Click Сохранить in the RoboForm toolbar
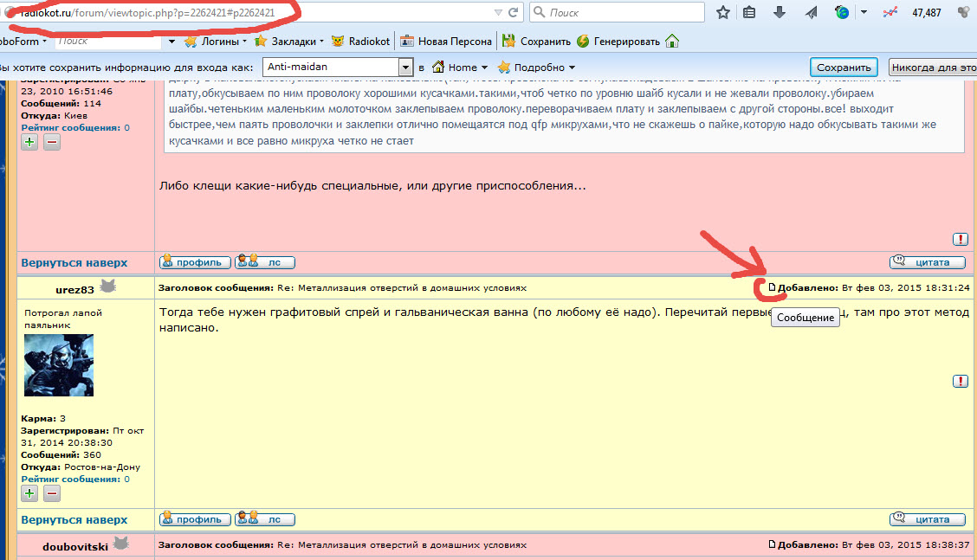The height and width of the screenshot is (560, 977). (x=536, y=42)
